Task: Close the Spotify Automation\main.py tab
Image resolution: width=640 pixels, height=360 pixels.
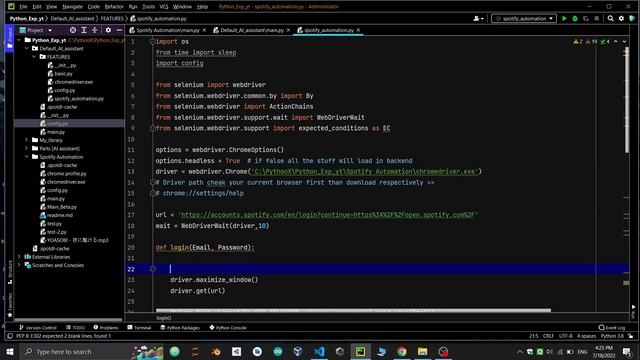Action: (x=204, y=30)
